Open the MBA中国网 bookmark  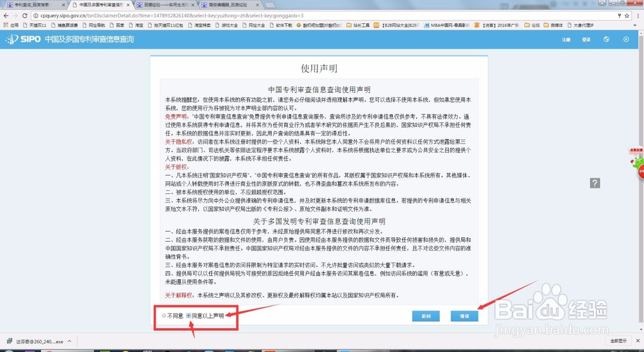click(446, 25)
